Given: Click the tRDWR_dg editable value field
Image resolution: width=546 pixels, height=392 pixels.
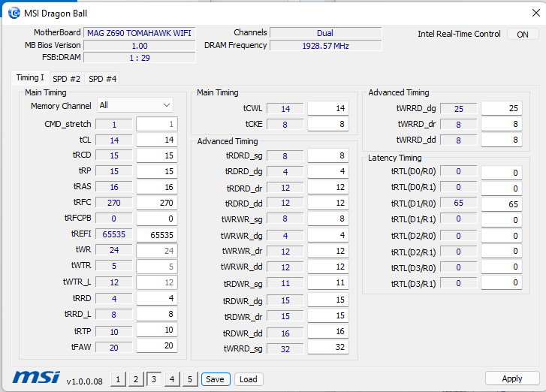Looking at the screenshot, I should (328, 300).
